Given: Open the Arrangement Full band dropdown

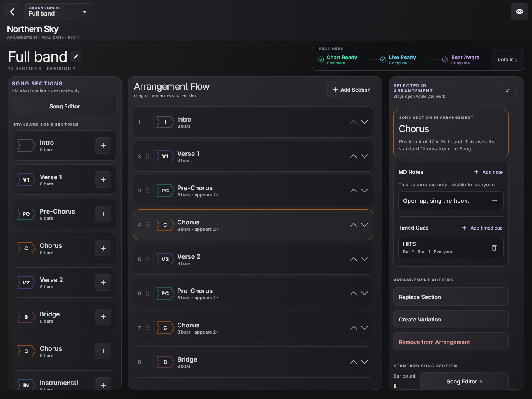Looking at the screenshot, I should 58,12.
